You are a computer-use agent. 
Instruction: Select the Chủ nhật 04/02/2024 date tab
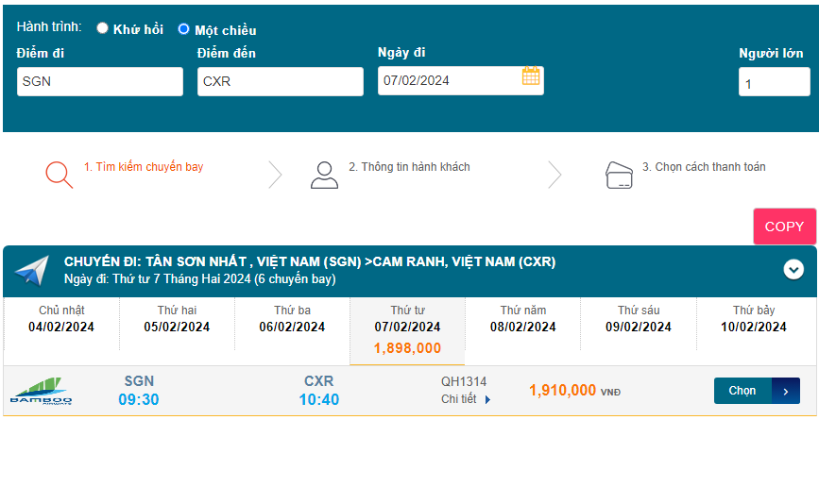(x=61, y=319)
